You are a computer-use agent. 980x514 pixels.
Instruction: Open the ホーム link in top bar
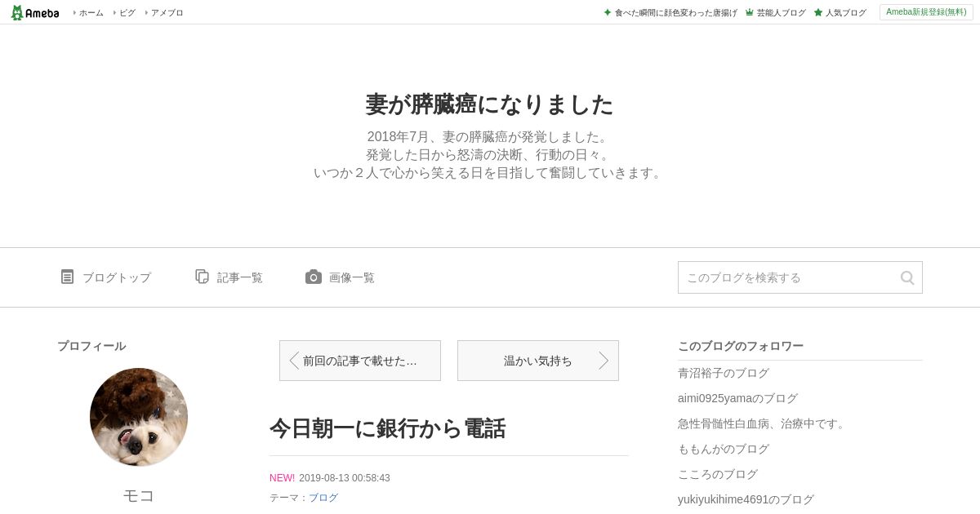[x=91, y=13]
